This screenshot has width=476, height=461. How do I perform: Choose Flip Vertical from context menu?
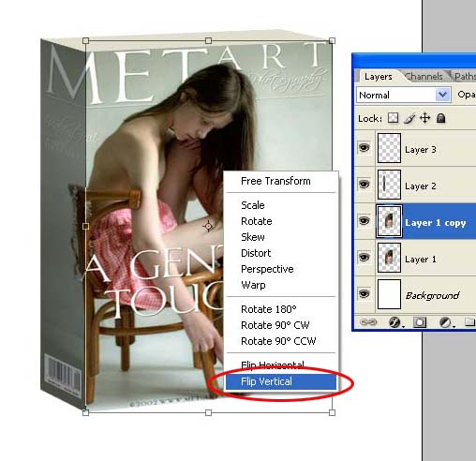[x=281, y=381]
